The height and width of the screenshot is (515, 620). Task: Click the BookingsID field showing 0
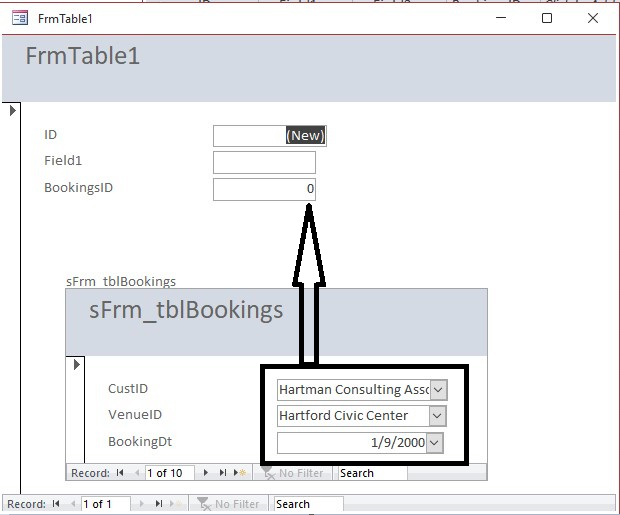[264, 189]
